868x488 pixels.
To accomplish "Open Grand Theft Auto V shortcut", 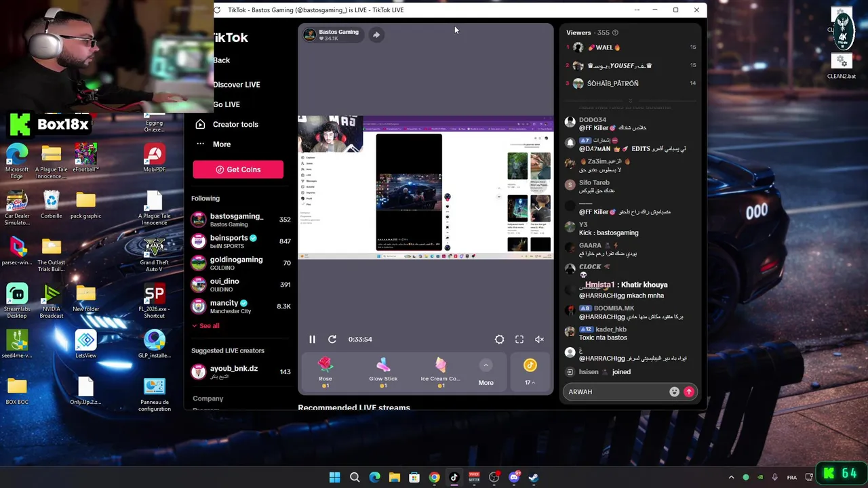I will 155,255.
